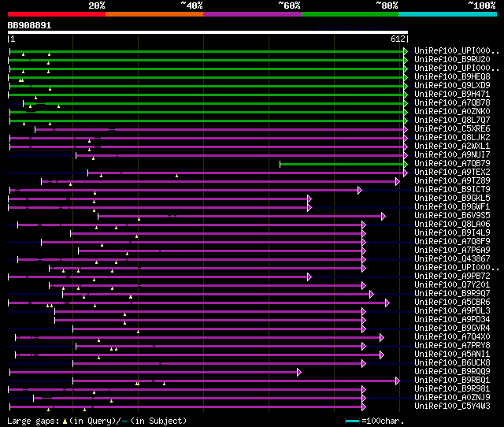This screenshot has height=427, width=504.
Task: Open hit UniRef100_B9RU20
Action: click(452, 60)
